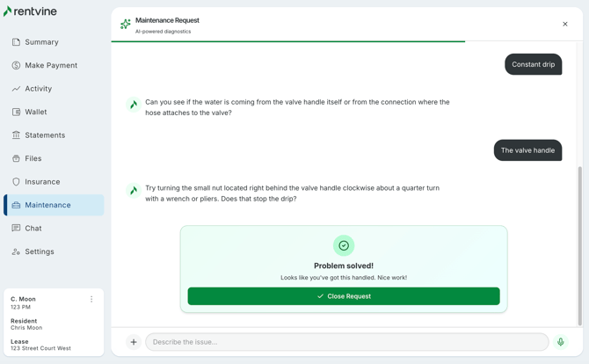
Task: Click the Insurance shield icon
Action: (x=16, y=182)
